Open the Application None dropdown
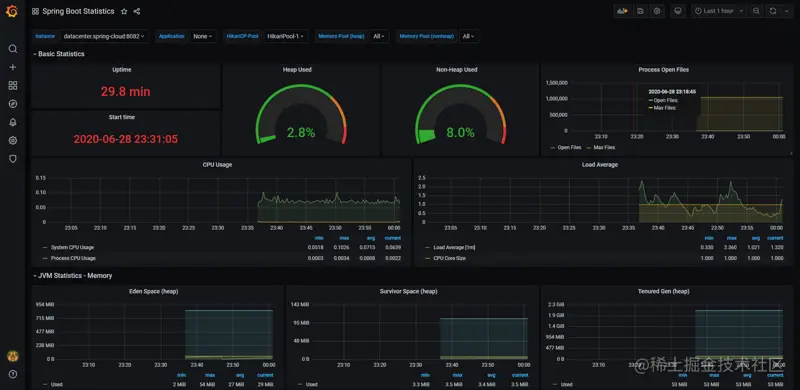Image resolution: width=800 pixels, height=390 pixels. [x=203, y=36]
